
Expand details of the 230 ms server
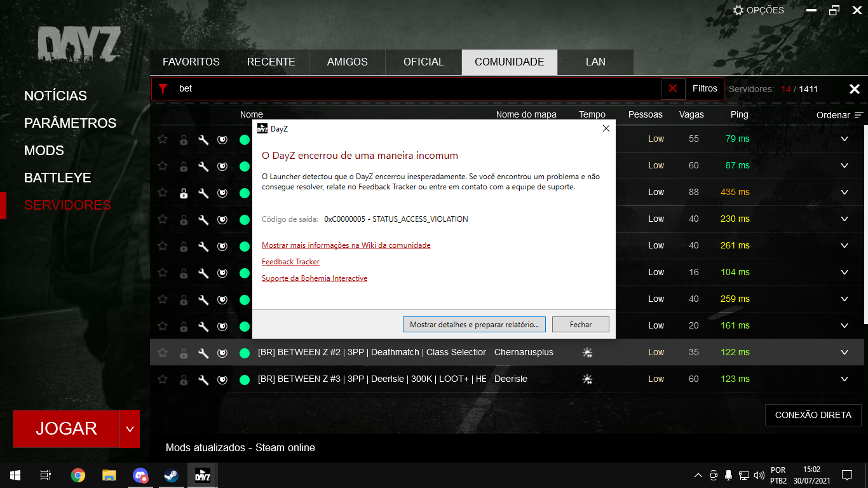coord(844,219)
